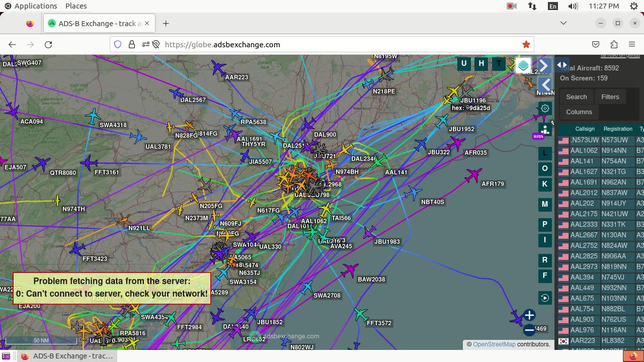
Task: Sort table by Registration column
Action: [x=617, y=129]
